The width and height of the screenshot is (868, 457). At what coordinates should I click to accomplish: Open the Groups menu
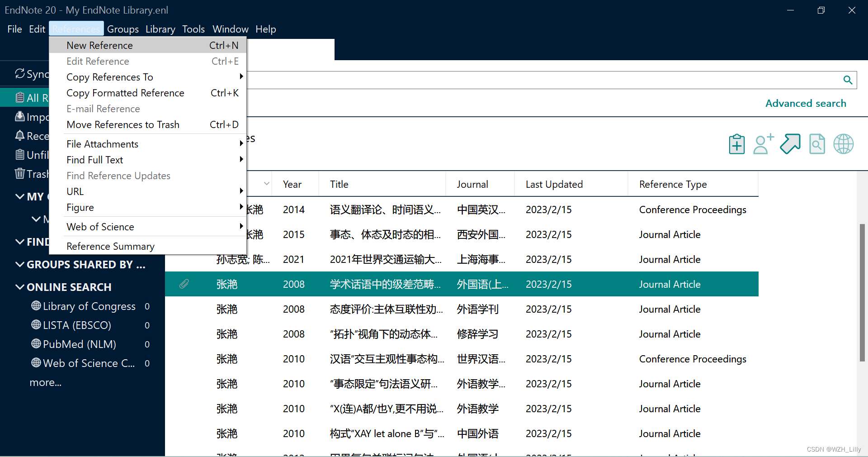(x=123, y=29)
